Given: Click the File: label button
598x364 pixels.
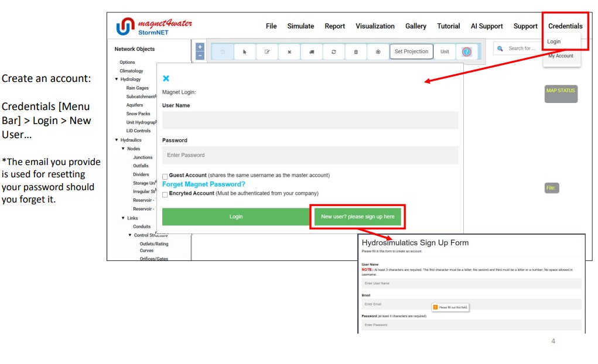Looking at the screenshot, I should coord(552,188).
